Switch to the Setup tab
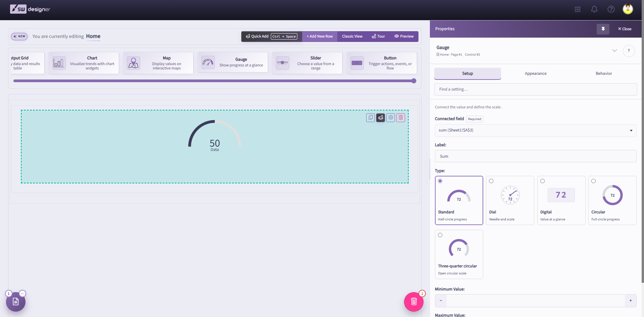The image size is (644, 317). (467, 73)
